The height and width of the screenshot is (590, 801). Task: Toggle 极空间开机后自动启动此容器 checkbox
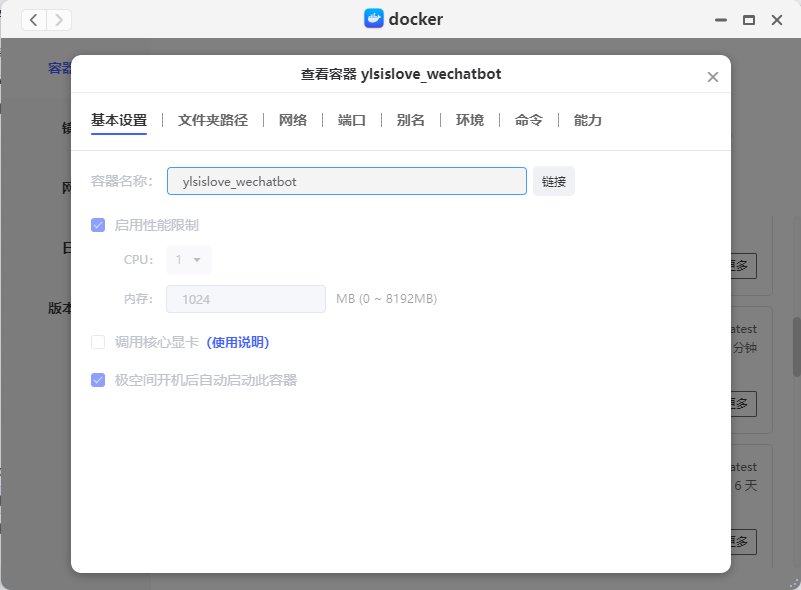click(x=98, y=380)
